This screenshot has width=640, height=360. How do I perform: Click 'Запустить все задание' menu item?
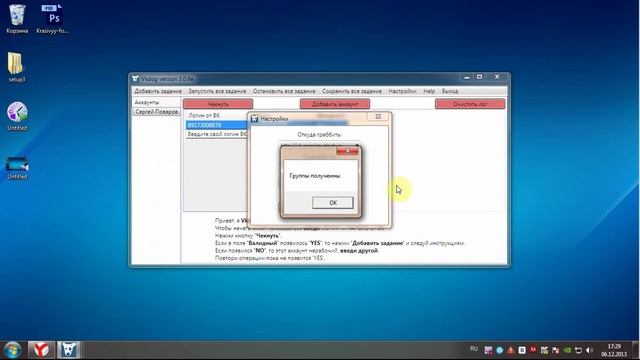217,91
